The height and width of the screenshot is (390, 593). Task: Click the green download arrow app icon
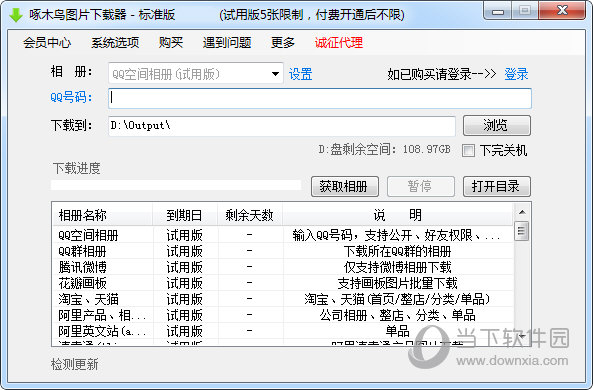point(16,15)
